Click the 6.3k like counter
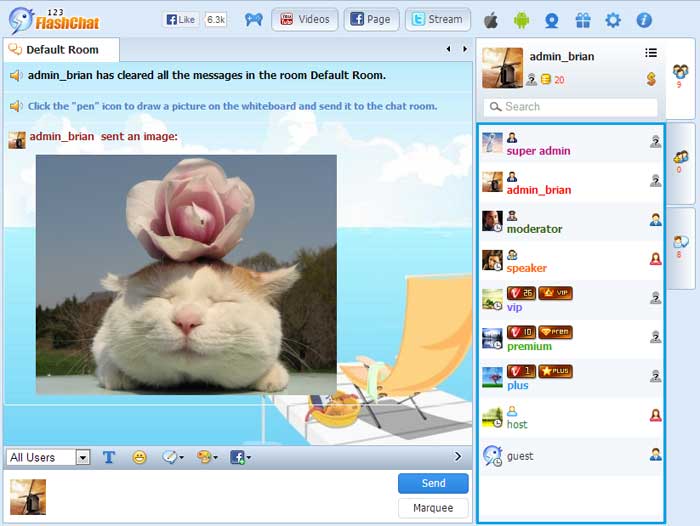Image resolution: width=700 pixels, height=526 pixels. pos(216,20)
